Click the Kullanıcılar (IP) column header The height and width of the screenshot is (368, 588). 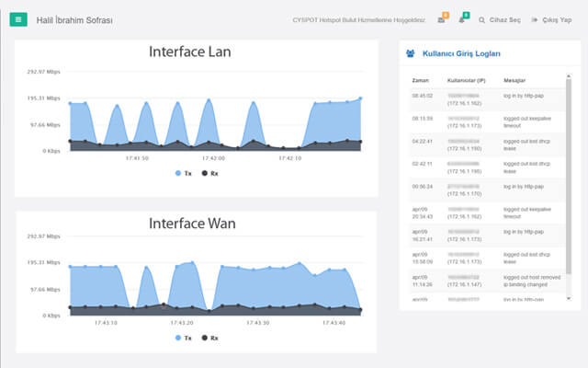click(x=465, y=80)
